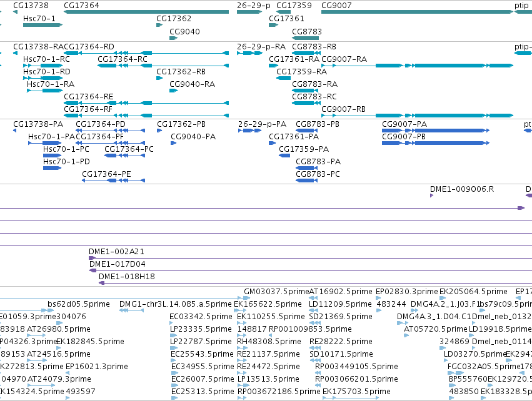Open the 26-29-p-PA protein label
This screenshot has width=532, height=401.
[262, 124]
